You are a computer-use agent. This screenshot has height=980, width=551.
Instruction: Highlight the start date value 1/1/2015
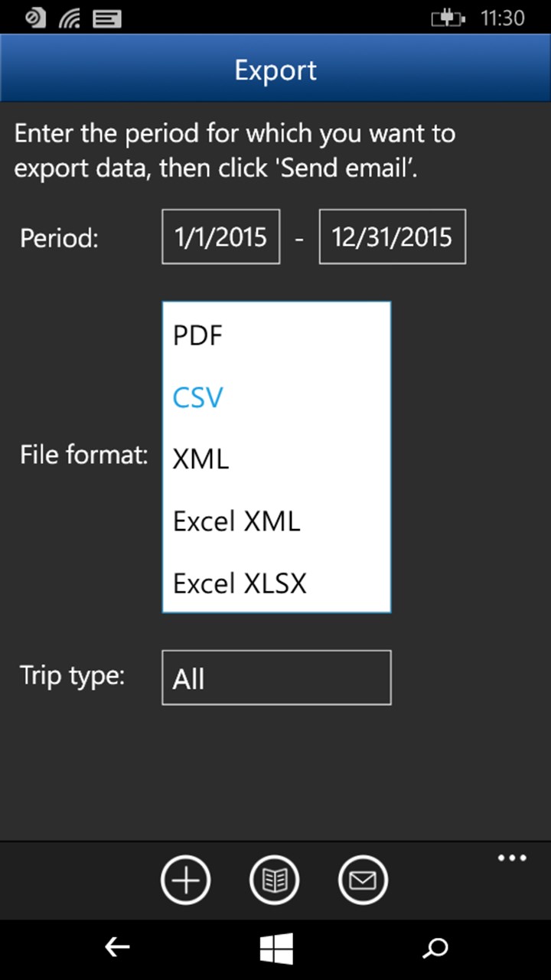(x=220, y=237)
